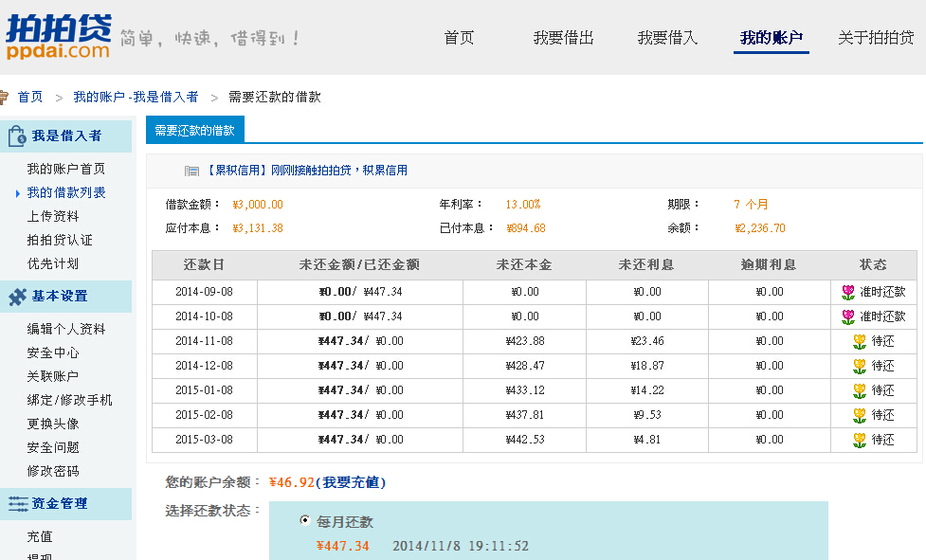Expand the 我的借款列表 sidebar item
Image resolution: width=926 pixels, height=560 pixels.
point(66,192)
